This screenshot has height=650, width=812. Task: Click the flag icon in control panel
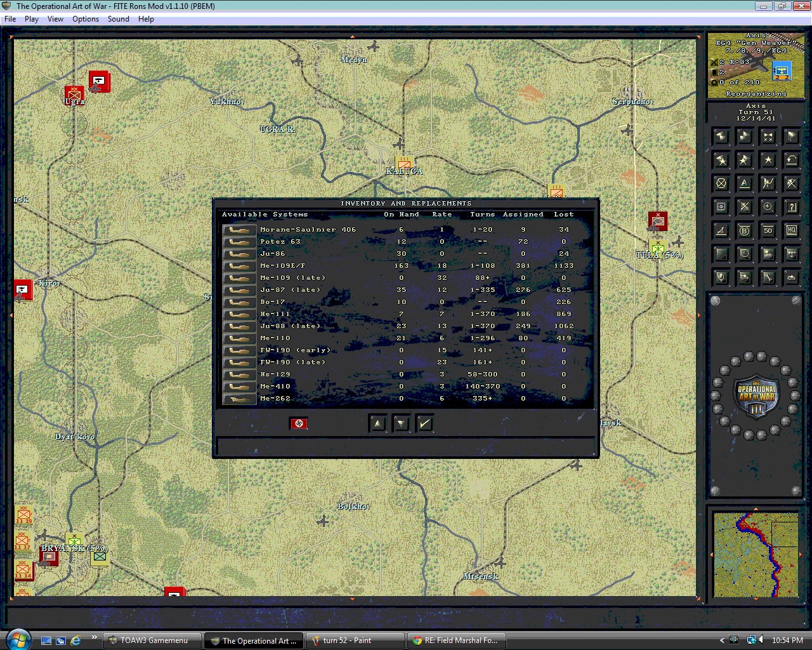pos(792,136)
